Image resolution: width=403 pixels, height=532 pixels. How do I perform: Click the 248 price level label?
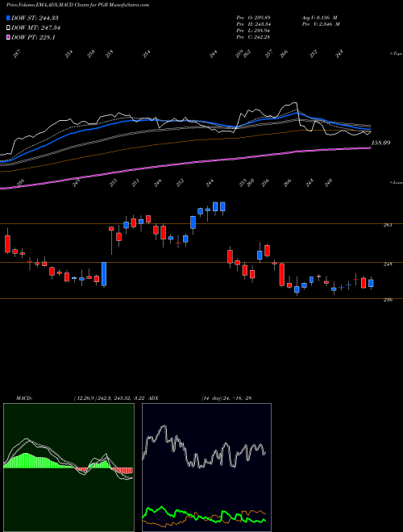coord(389,264)
